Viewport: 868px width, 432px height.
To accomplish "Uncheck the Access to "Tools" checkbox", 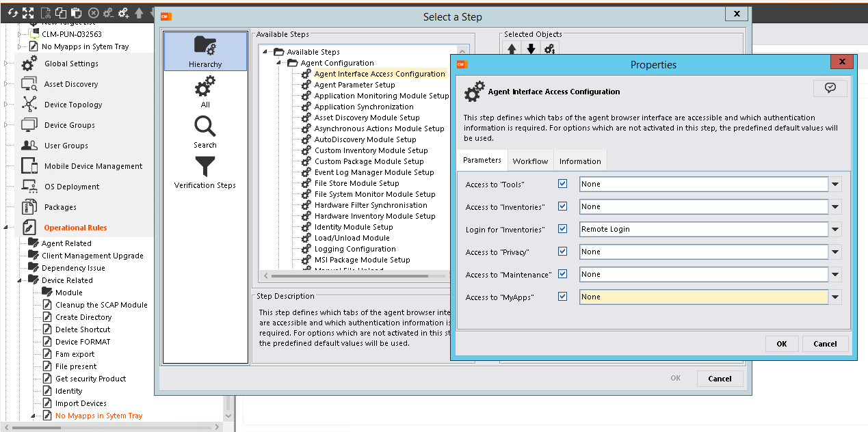I will coord(563,184).
